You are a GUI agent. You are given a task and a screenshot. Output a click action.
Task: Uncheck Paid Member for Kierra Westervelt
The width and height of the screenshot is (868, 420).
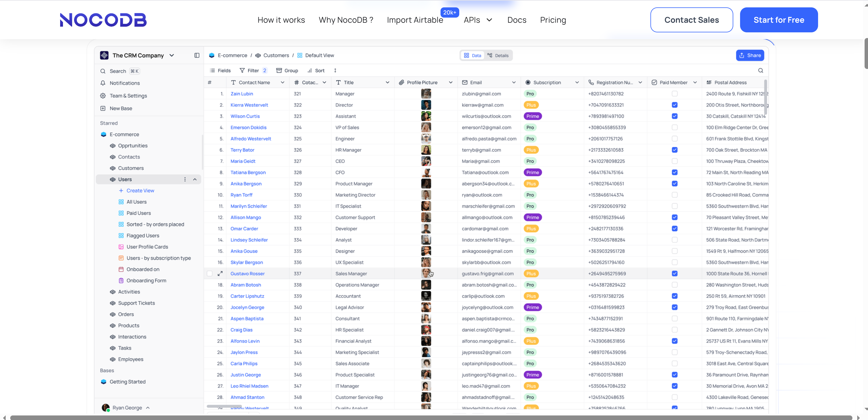pyautogui.click(x=674, y=105)
